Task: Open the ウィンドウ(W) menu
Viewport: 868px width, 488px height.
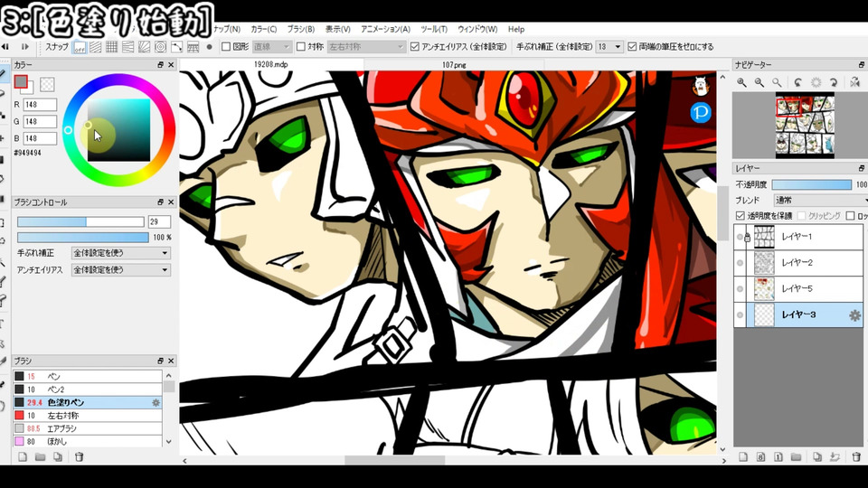Action: click(477, 29)
